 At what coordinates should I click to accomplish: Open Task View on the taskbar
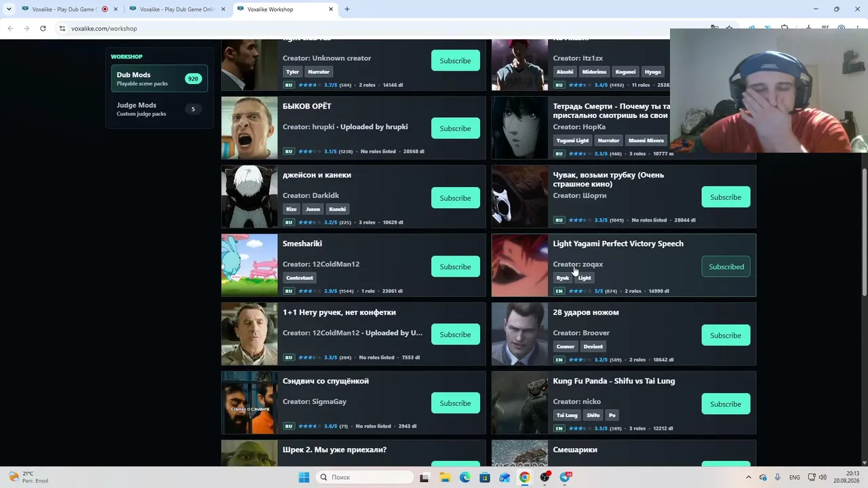(x=425, y=477)
